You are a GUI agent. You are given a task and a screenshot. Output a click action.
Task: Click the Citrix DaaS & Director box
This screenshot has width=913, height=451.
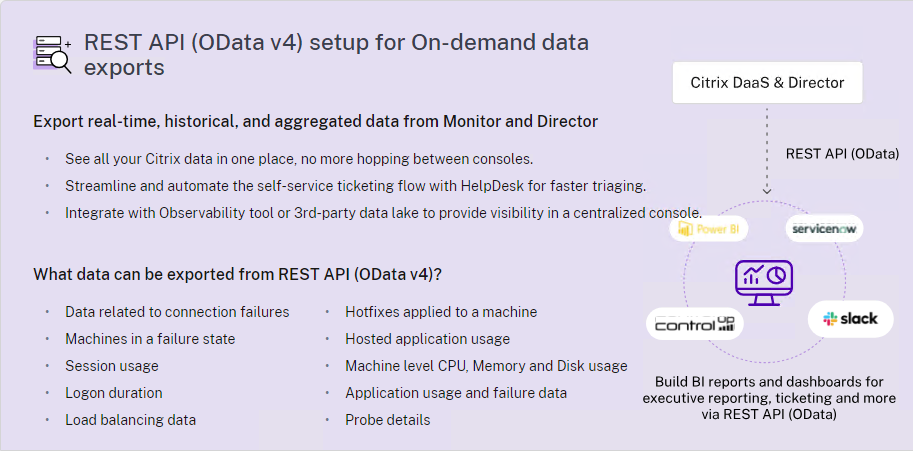click(767, 83)
